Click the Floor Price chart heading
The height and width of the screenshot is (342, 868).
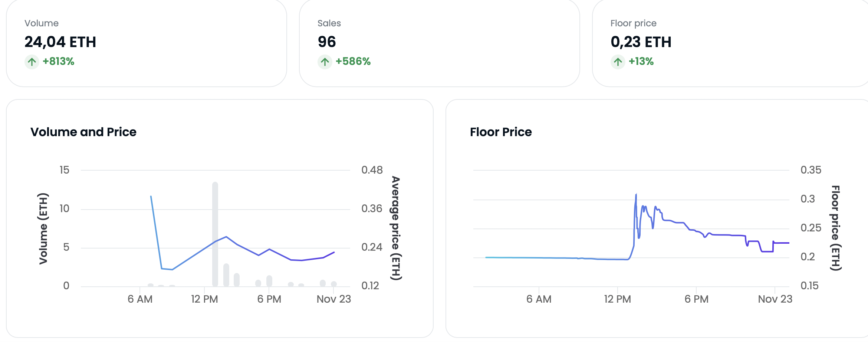tap(501, 132)
